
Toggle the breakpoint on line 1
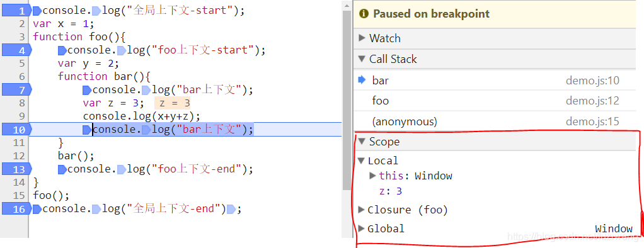click(16, 11)
